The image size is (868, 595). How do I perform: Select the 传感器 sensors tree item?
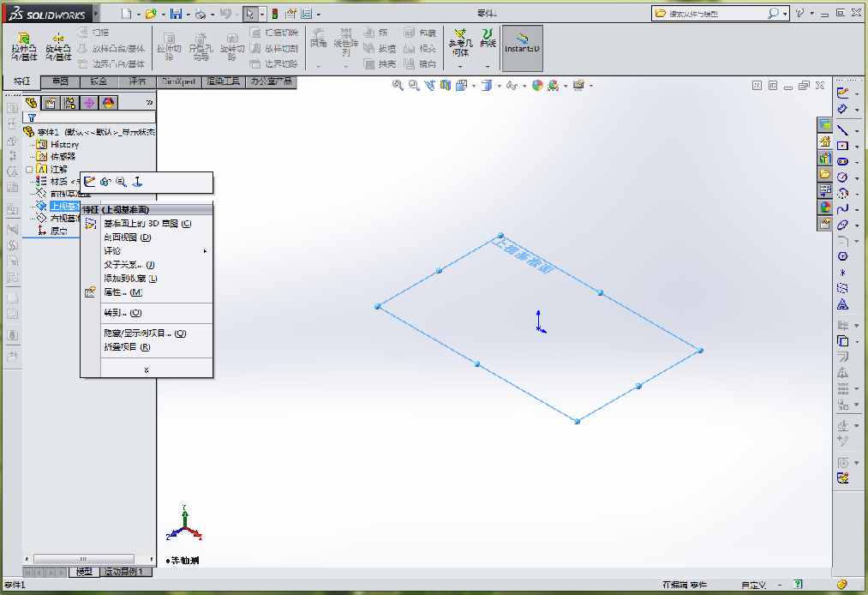[x=63, y=157]
